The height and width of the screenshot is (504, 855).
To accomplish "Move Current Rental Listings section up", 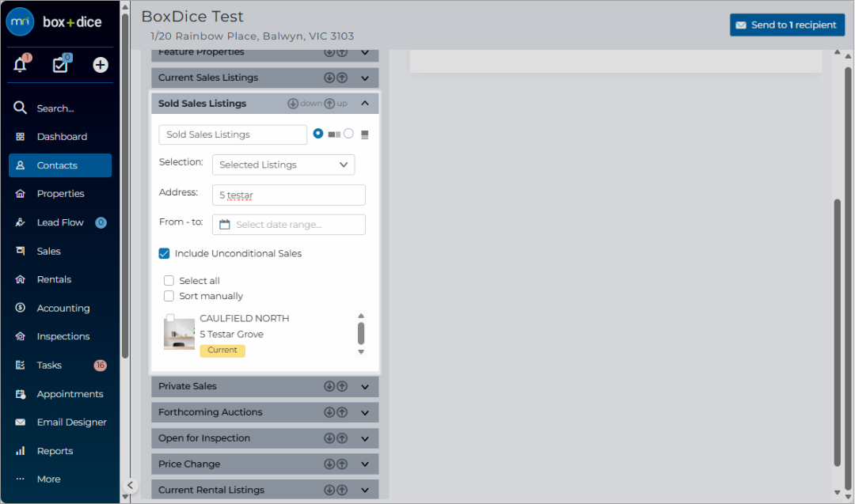I will [x=343, y=490].
